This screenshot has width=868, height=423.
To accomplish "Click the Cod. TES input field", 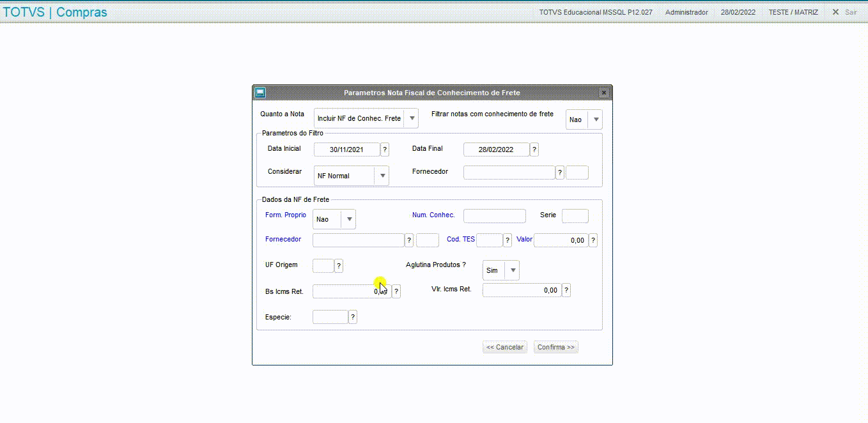I will 490,240.
